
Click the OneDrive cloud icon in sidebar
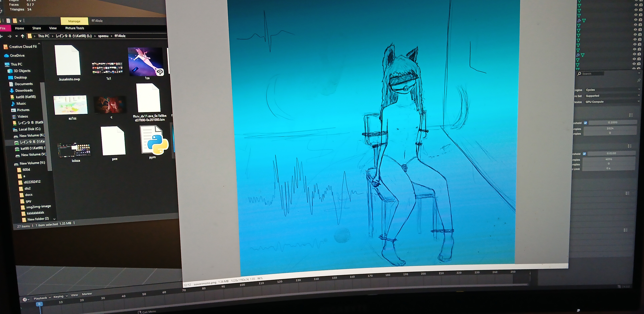tap(6, 55)
